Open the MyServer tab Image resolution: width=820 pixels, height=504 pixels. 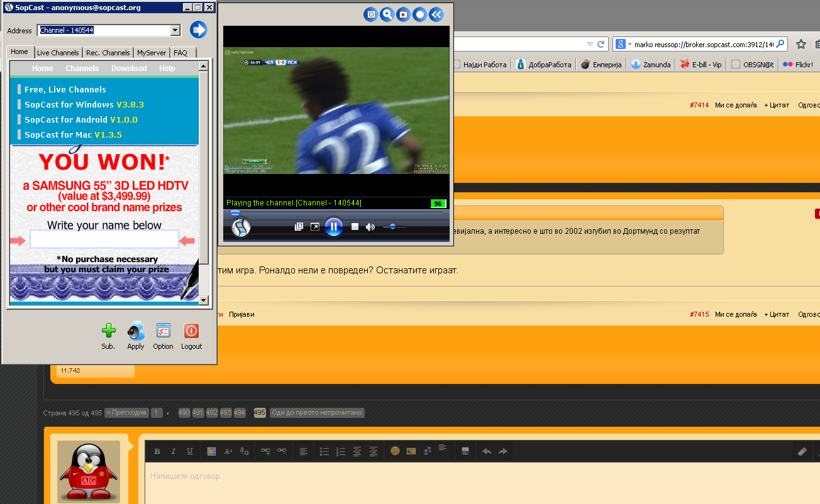pos(152,53)
